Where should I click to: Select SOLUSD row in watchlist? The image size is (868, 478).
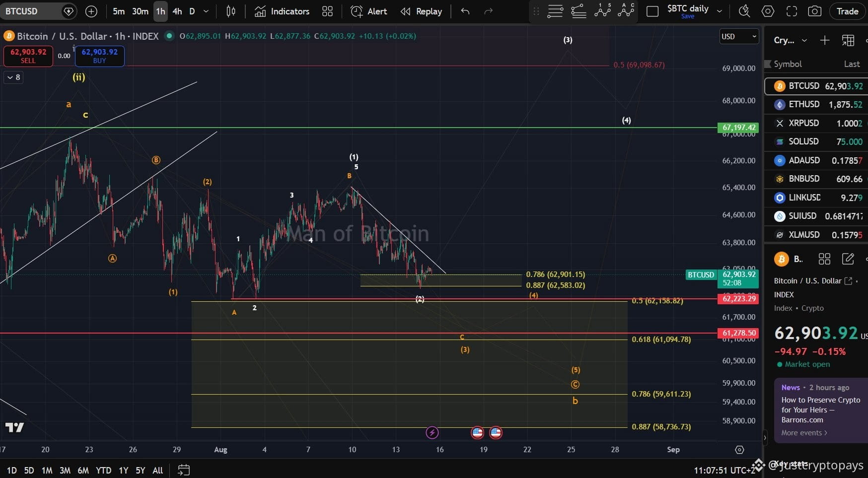click(x=816, y=141)
